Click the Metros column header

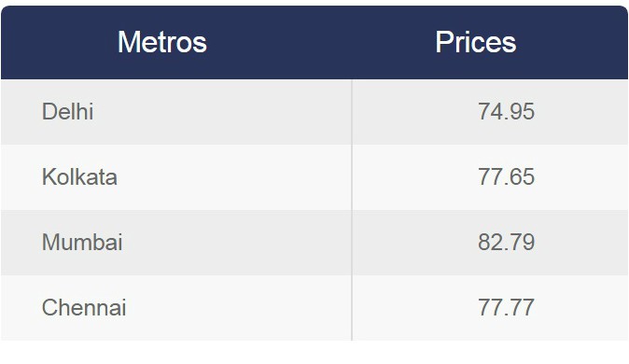click(x=162, y=42)
